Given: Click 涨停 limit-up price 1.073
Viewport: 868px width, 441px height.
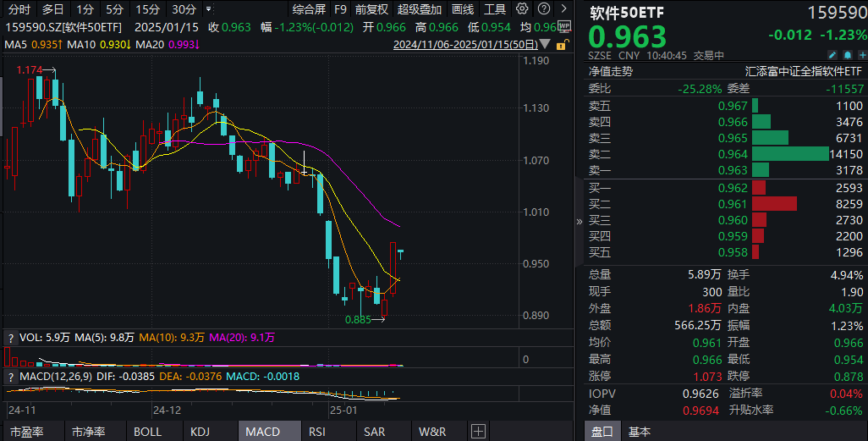Looking at the screenshot, I should click(707, 377).
